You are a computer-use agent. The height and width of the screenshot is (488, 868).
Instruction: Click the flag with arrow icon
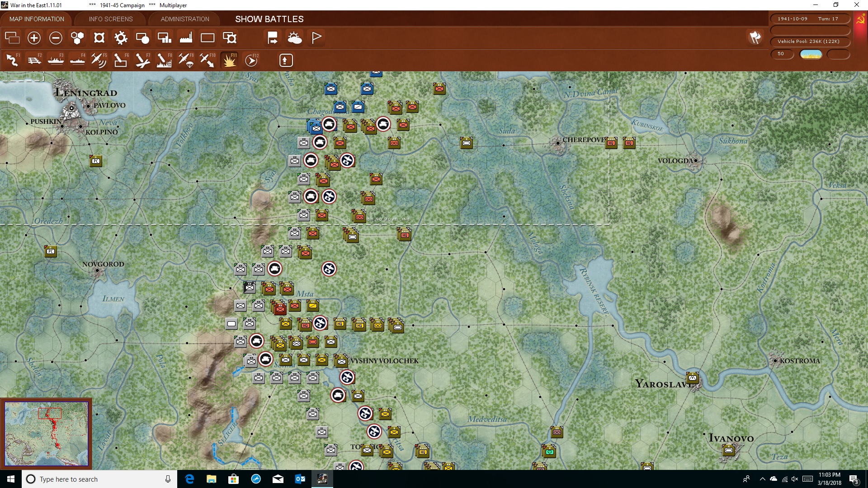coord(273,38)
